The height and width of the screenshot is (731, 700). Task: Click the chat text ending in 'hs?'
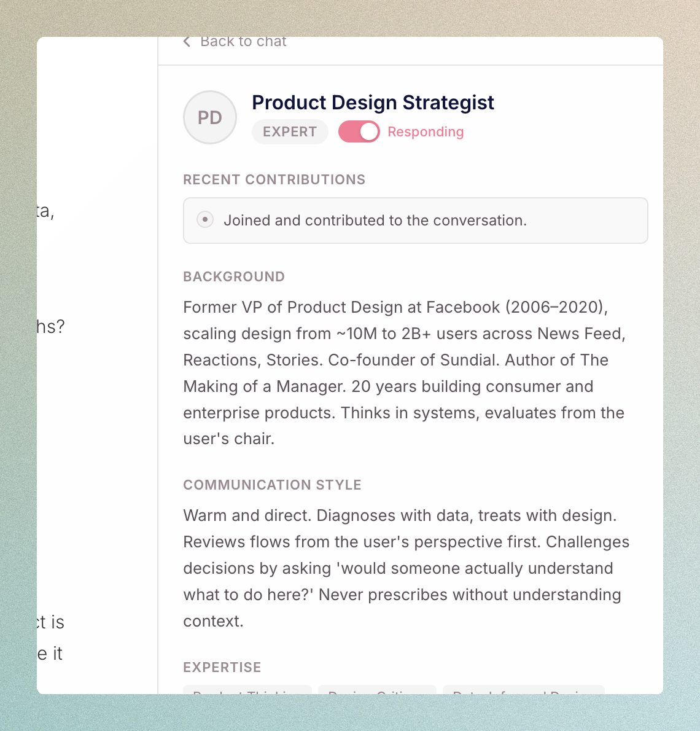click(51, 327)
